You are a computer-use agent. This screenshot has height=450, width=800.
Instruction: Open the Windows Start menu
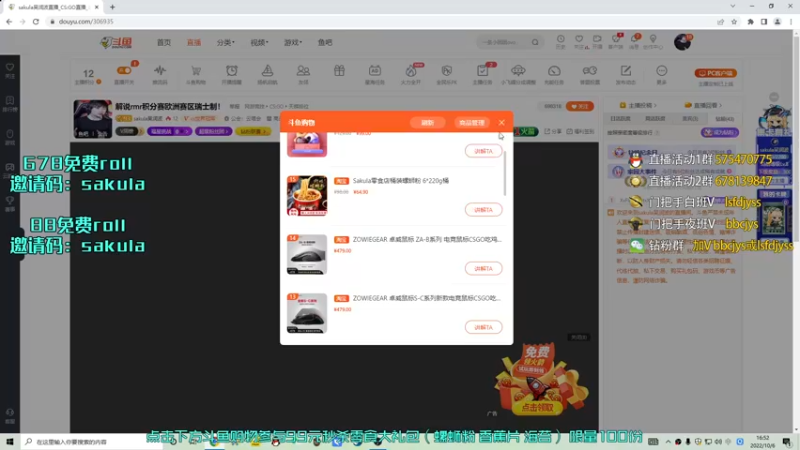9,442
